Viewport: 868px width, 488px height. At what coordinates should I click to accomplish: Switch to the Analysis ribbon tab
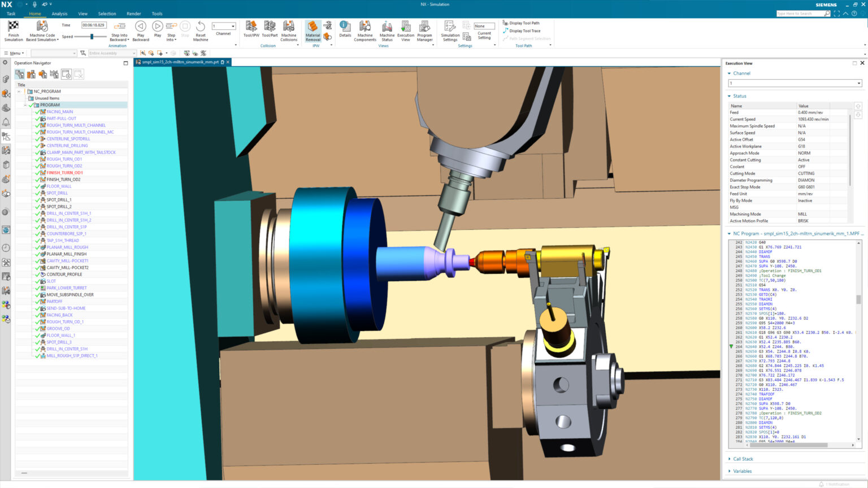pos(59,14)
